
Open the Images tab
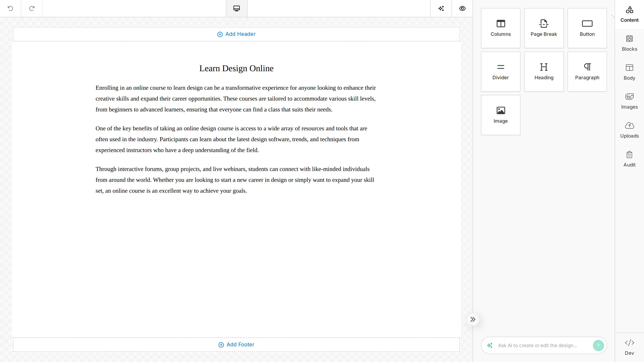click(x=629, y=101)
